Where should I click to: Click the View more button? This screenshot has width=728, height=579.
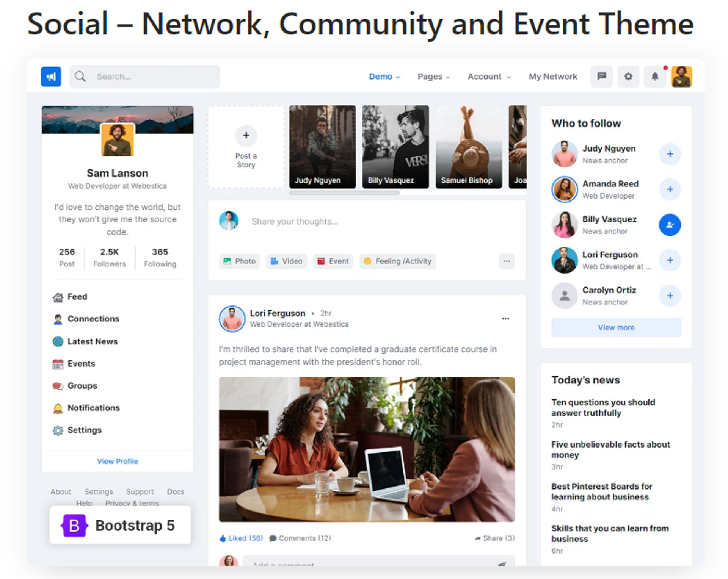(x=616, y=327)
